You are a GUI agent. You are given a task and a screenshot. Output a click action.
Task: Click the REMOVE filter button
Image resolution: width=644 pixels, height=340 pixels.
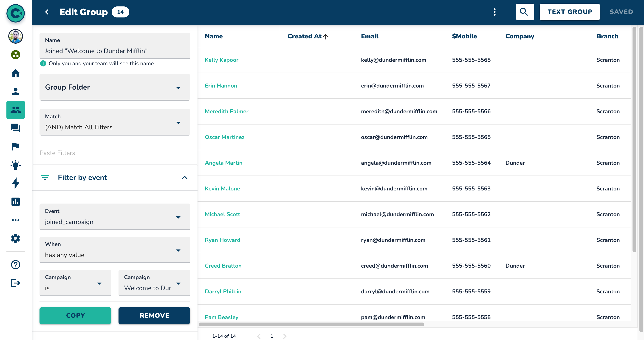(154, 315)
